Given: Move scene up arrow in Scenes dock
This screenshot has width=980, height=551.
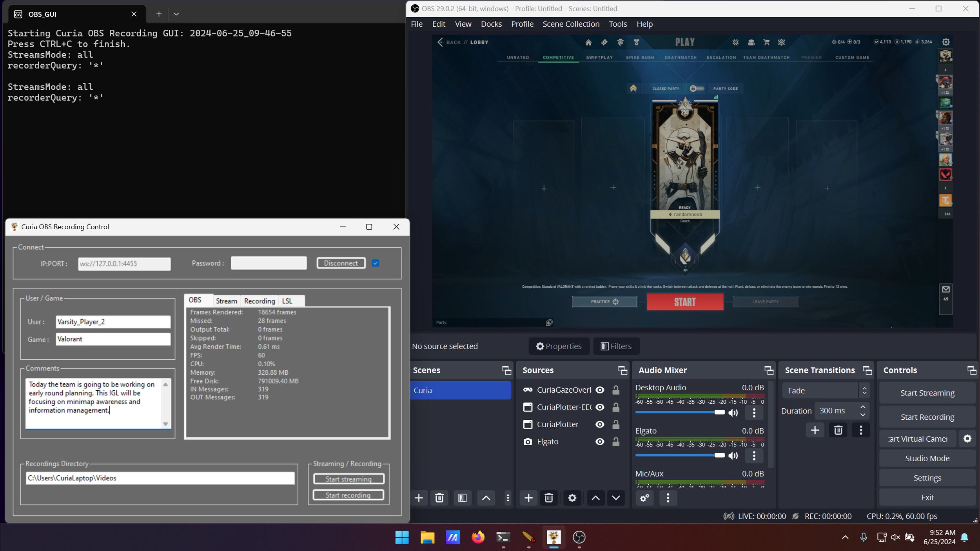Looking at the screenshot, I should (486, 498).
